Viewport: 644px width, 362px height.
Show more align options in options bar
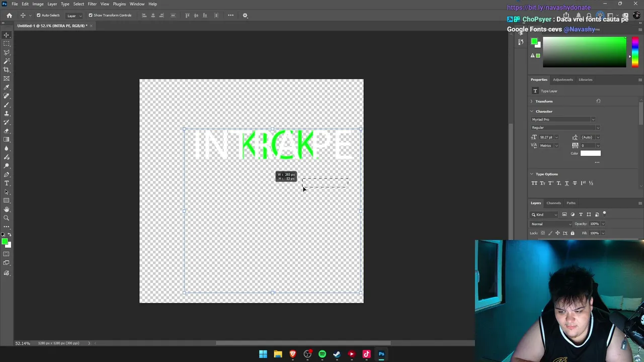[230, 15]
